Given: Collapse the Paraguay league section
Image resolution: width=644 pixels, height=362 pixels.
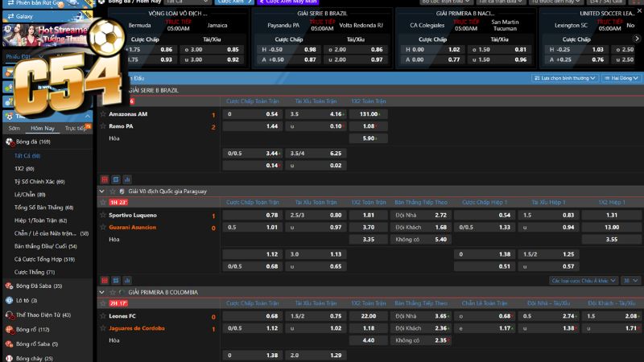Looking at the screenshot, I should point(101,191).
